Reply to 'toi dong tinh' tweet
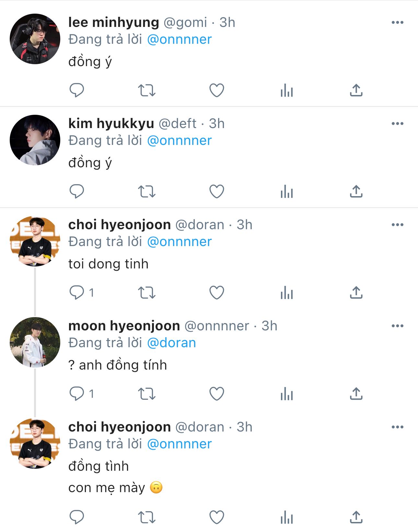The width and height of the screenshot is (418, 532). (77, 292)
